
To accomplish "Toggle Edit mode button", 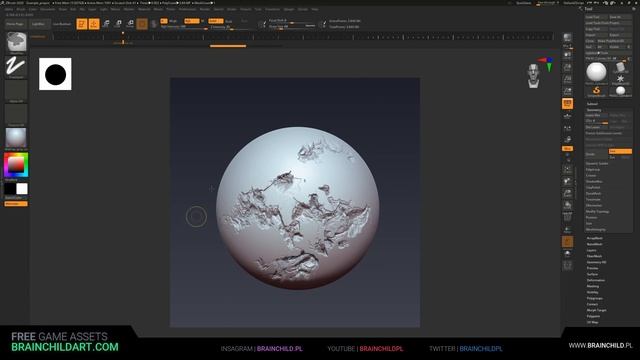I will pos(82,24).
